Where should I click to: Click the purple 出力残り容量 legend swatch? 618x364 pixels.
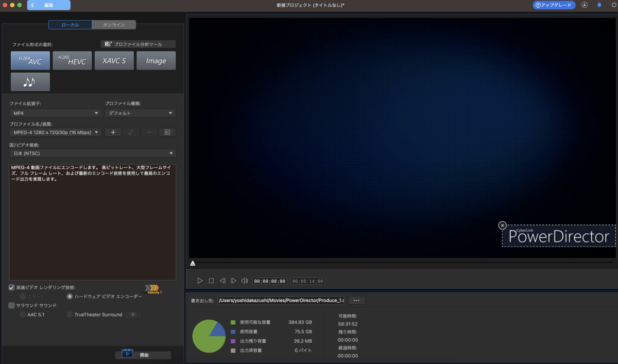click(x=233, y=341)
